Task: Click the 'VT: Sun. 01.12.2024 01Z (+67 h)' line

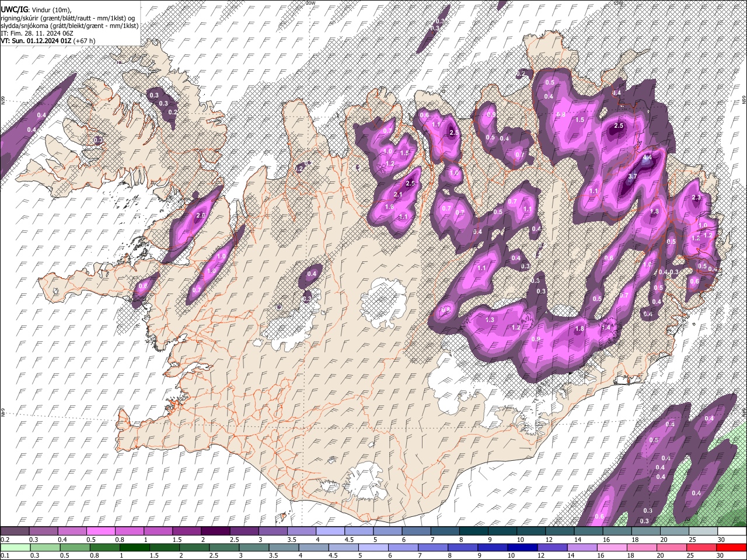Action: [x=48, y=41]
